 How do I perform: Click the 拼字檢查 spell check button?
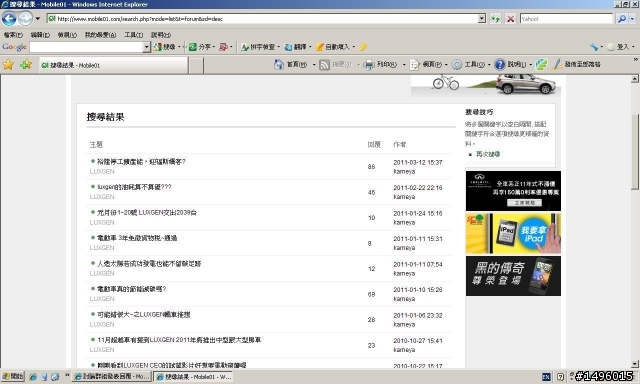click(258, 47)
